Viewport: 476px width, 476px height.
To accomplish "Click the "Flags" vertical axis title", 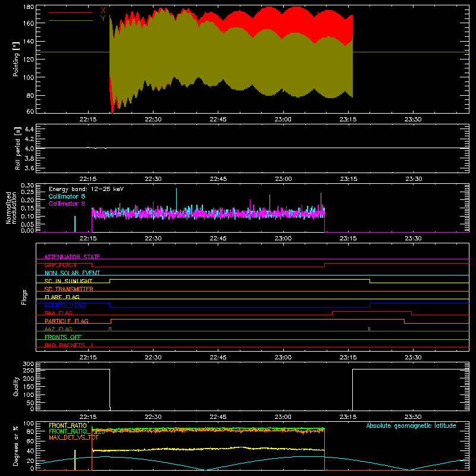I will click(24, 297).
